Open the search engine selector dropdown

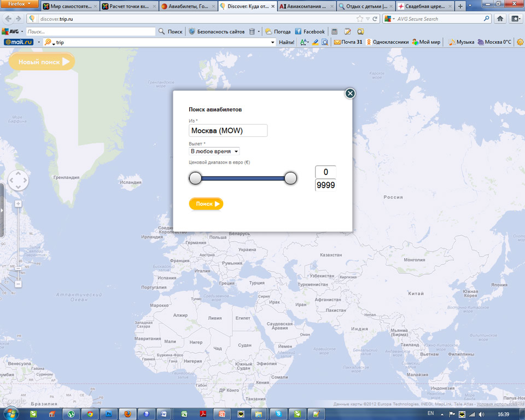click(389, 19)
